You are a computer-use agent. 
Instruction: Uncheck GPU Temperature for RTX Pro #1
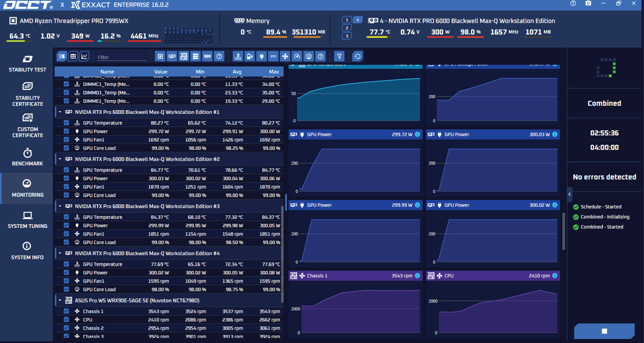tap(66, 123)
